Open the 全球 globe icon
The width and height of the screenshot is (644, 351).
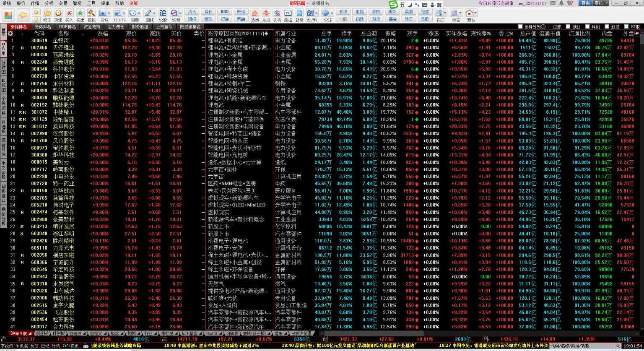326,13
